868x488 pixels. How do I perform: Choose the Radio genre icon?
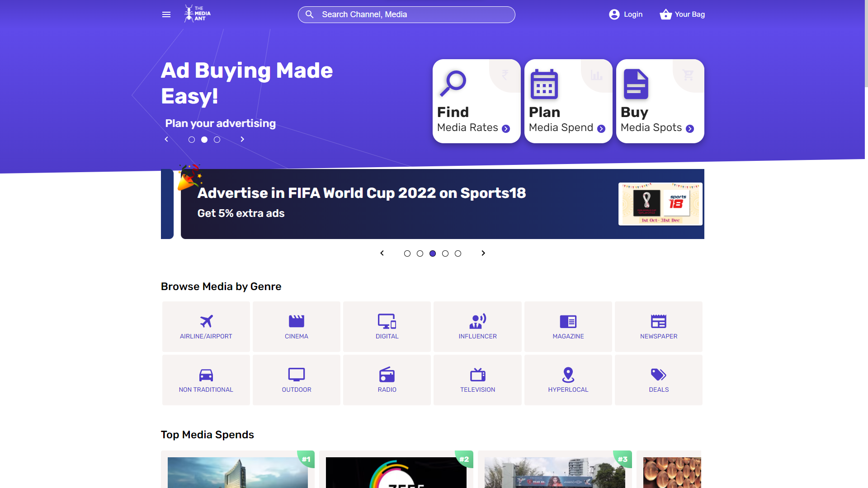(x=387, y=375)
